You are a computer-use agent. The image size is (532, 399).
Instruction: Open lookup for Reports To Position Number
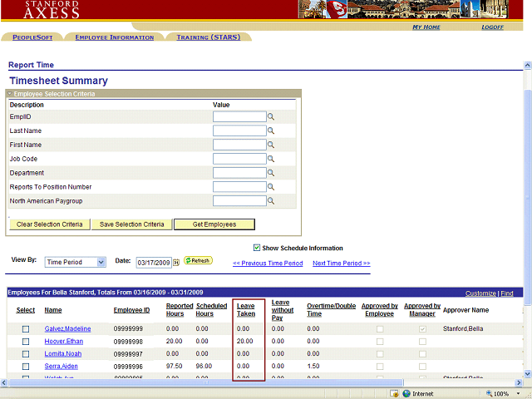(270, 187)
